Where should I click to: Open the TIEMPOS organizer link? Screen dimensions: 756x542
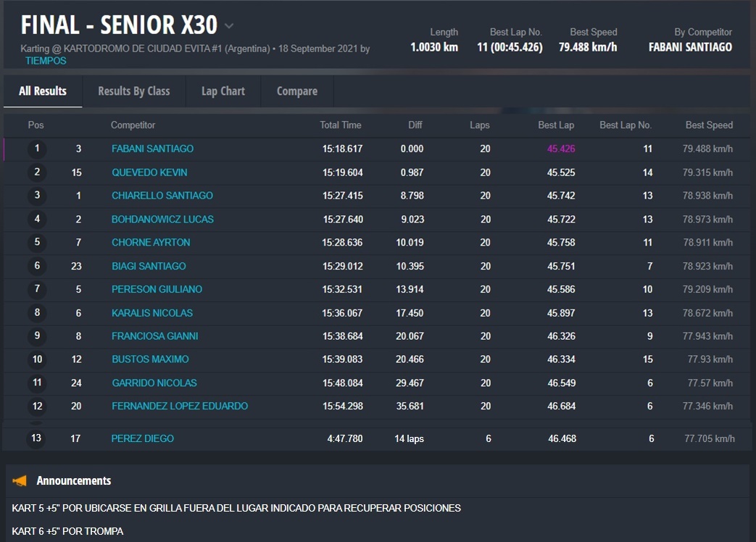pos(46,61)
